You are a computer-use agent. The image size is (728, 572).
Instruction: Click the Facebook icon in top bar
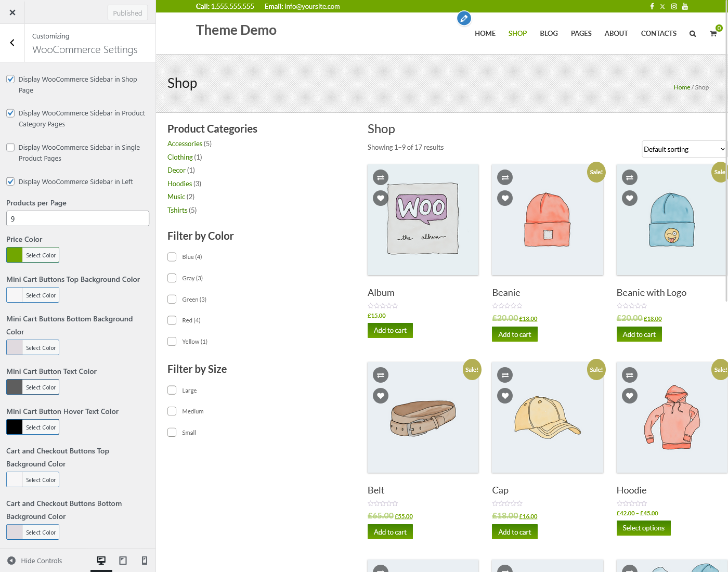click(x=652, y=6)
